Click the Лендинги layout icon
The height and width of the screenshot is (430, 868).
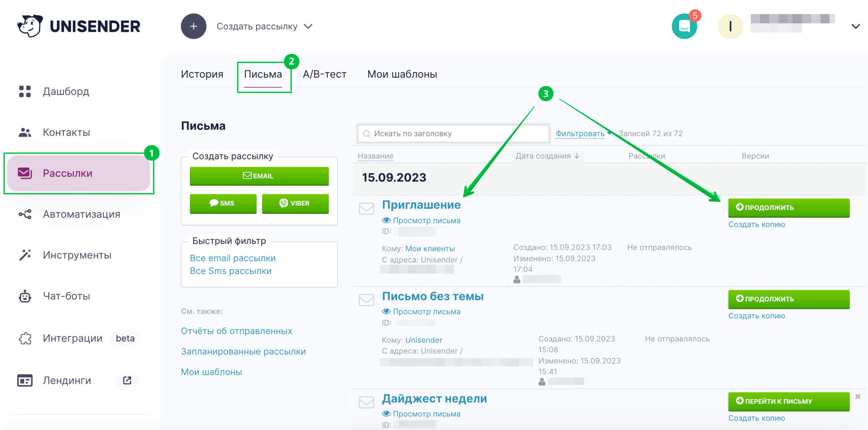25,380
